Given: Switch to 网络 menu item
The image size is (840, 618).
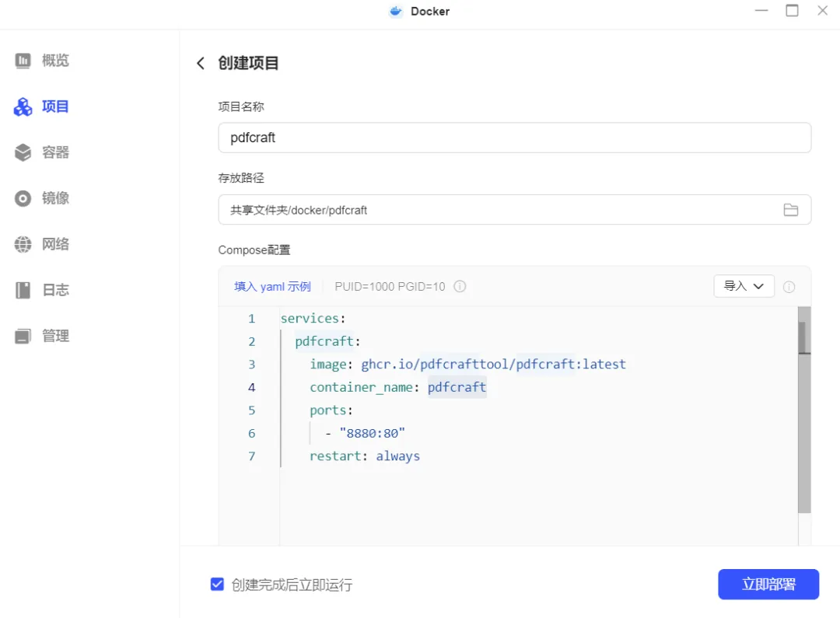Looking at the screenshot, I should 55,244.
